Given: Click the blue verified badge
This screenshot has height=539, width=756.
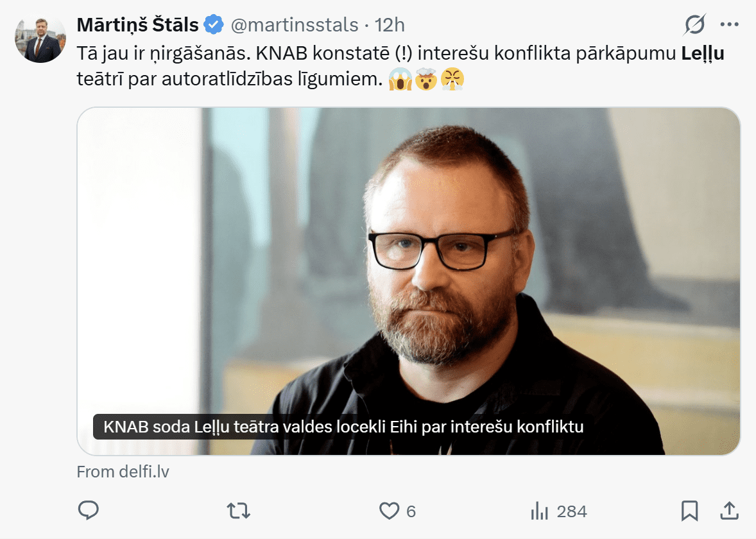Looking at the screenshot, I should (x=214, y=25).
